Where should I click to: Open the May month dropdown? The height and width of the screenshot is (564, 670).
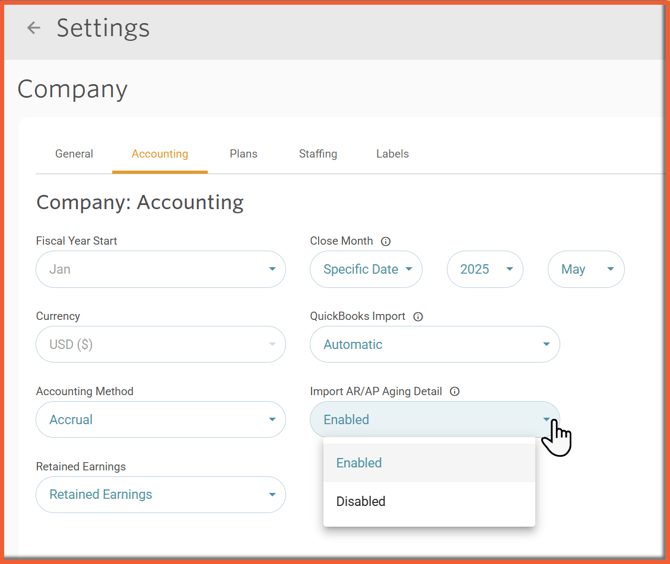[586, 269]
